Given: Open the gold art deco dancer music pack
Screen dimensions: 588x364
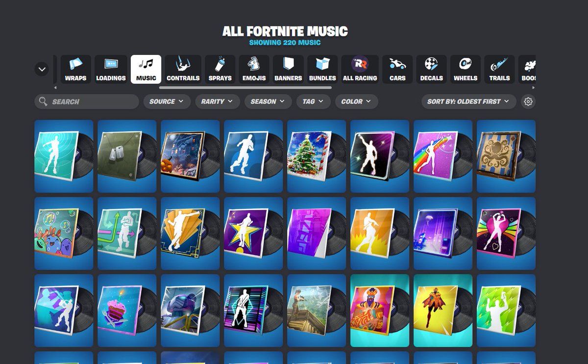Looking at the screenshot, I should coord(190,233).
